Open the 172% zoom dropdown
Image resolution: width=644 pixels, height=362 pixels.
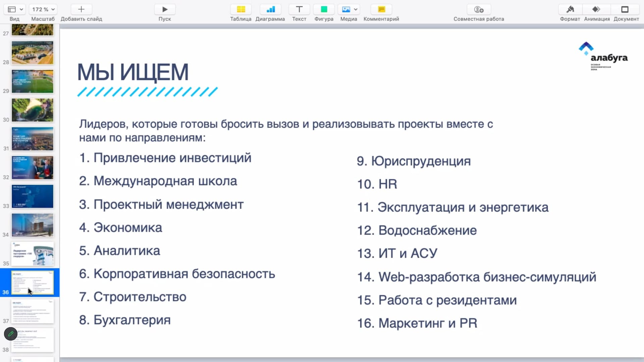point(43,9)
